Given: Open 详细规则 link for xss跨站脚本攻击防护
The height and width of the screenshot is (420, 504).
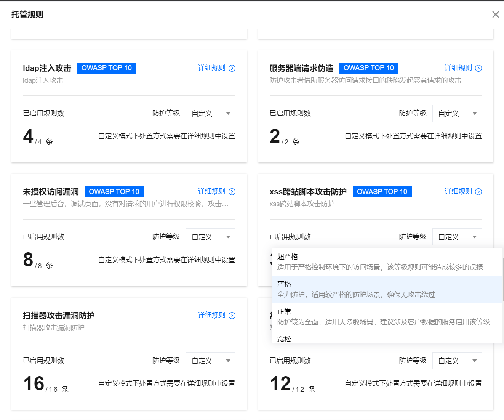Looking at the screenshot, I should pyautogui.click(x=458, y=191).
